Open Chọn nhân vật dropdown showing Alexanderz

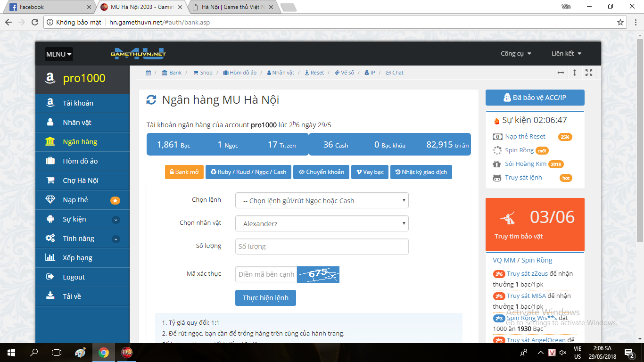[322, 223]
